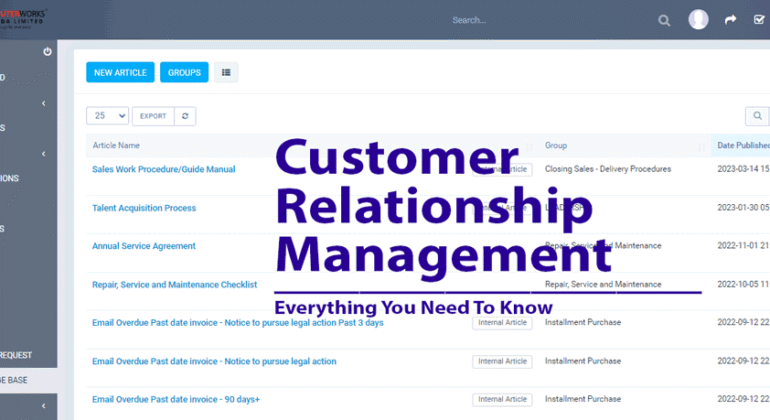Click the GROUPS button

click(184, 72)
